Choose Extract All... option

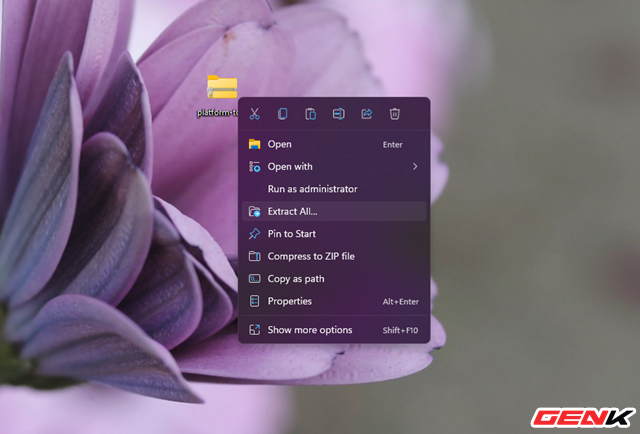click(334, 211)
